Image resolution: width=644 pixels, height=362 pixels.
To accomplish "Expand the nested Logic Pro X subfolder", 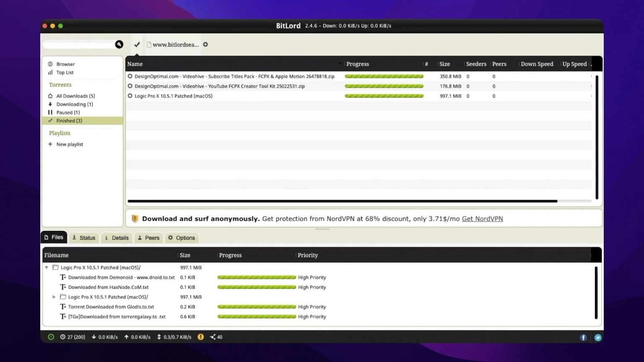I will tap(54, 297).
